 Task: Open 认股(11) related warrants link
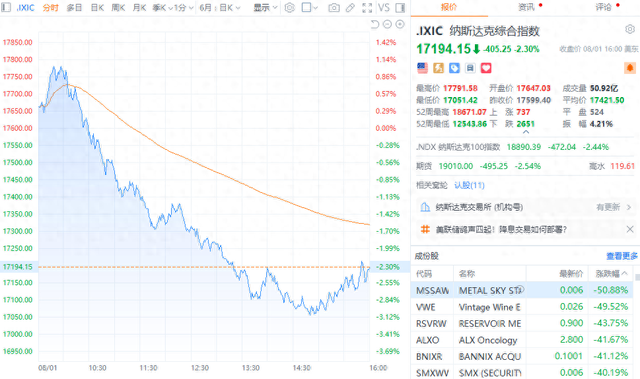click(469, 185)
